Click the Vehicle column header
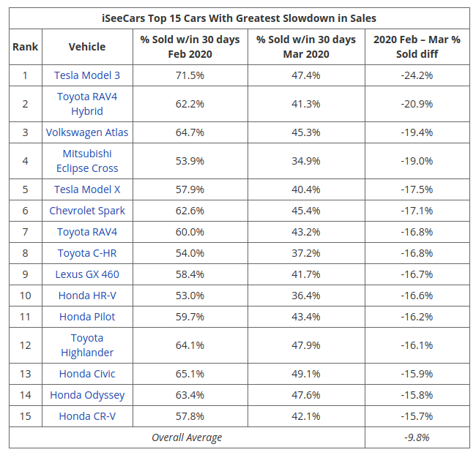Viewport: 476px width, 455px height. click(x=87, y=47)
